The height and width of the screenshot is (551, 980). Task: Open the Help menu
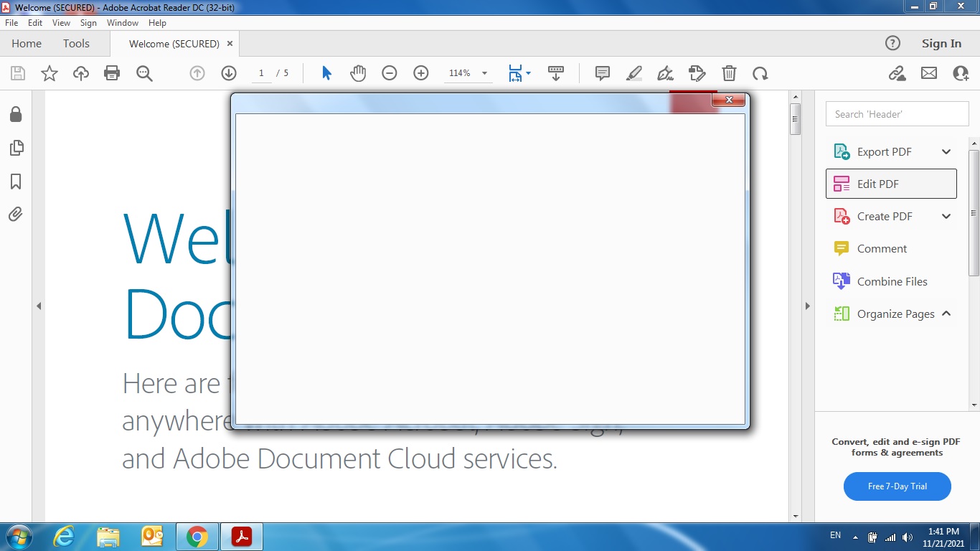click(157, 23)
